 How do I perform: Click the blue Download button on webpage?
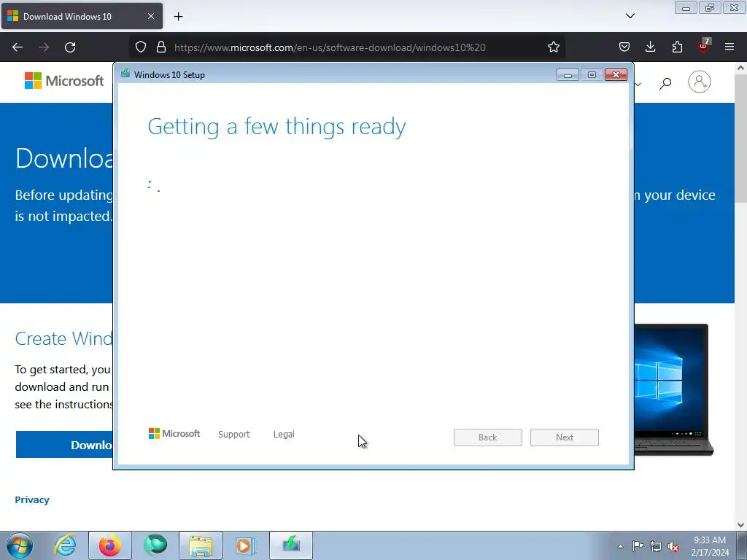64,445
